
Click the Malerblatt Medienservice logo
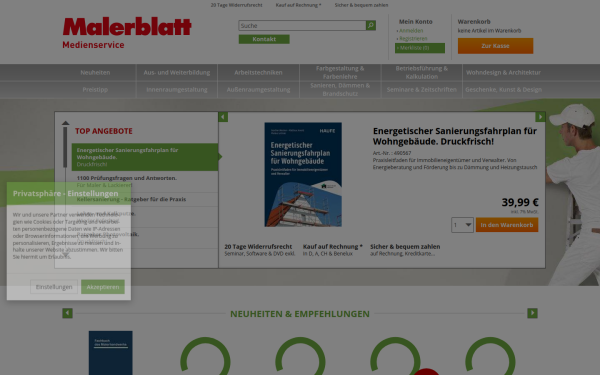[127, 33]
